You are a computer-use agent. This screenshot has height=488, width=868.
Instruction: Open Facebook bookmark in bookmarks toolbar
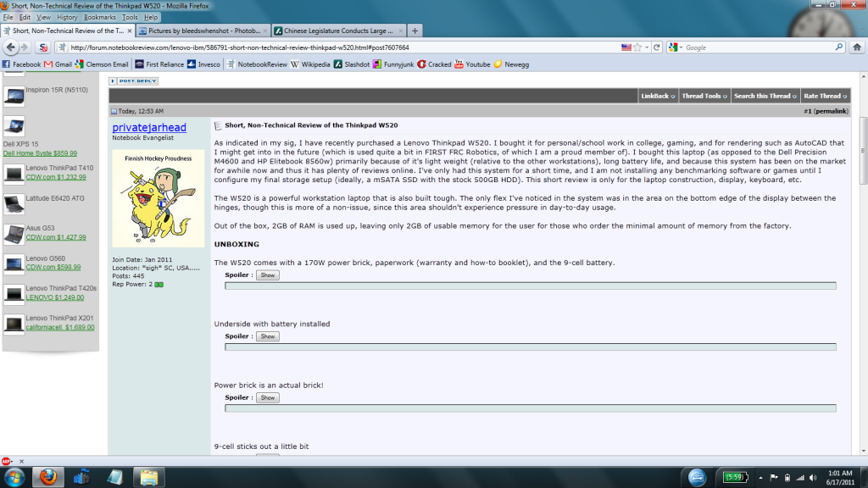21,64
